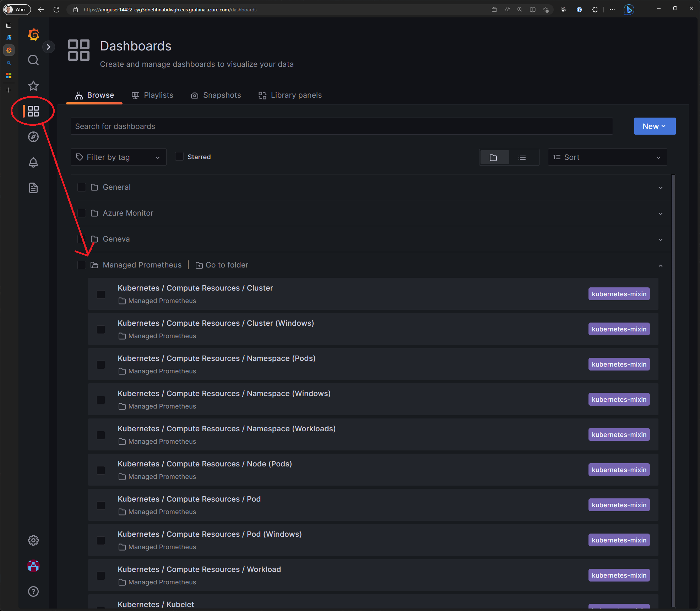Screen dimensions: 700x611
Task: Expand the Geneva folder chevron
Action: pos(661,239)
